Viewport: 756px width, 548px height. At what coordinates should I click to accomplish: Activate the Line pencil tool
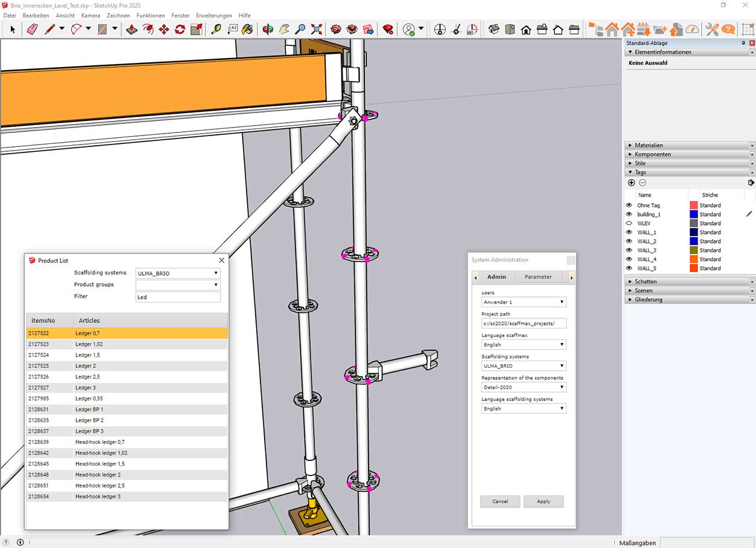coord(50,29)
